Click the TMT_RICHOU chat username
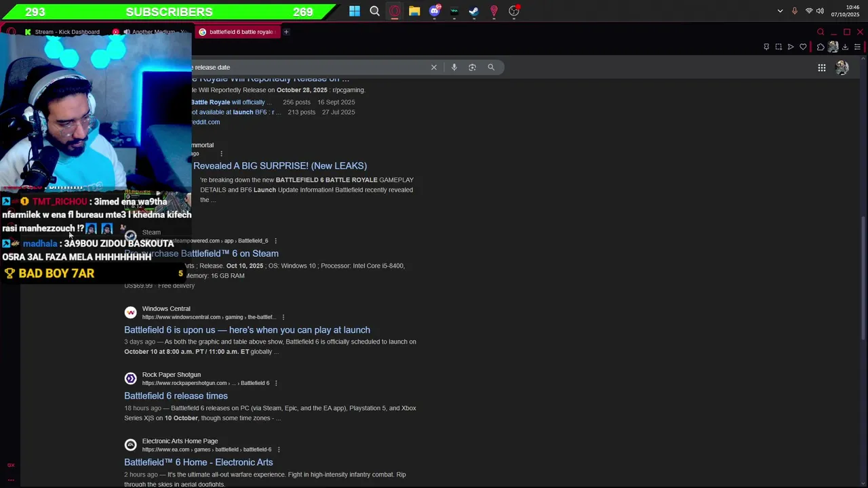The image size is (868, 488). (60, 201)
